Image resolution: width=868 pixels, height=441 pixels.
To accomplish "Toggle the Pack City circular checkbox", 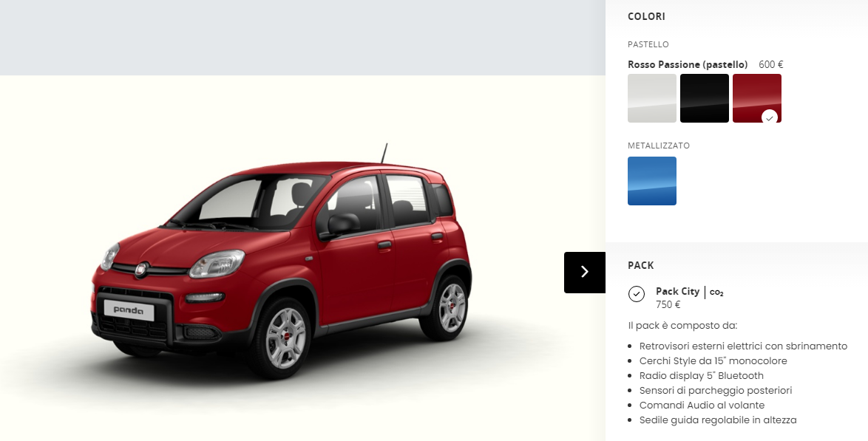I will coord(637,294).
